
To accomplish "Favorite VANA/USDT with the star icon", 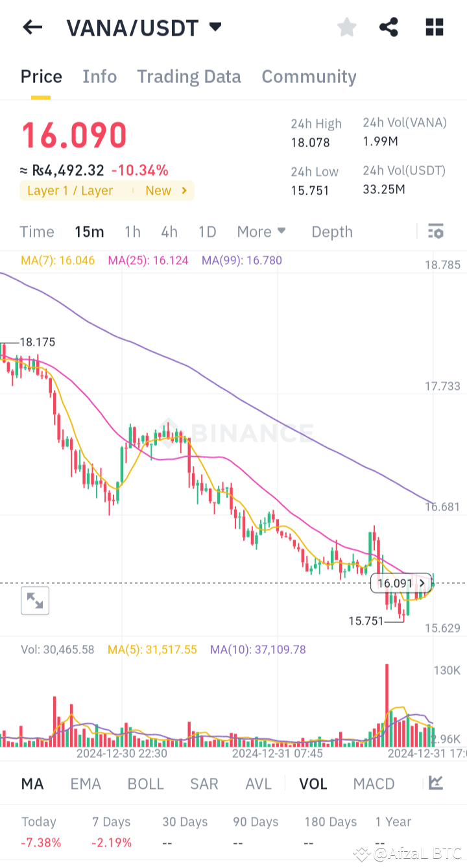I will pos(346,27).
